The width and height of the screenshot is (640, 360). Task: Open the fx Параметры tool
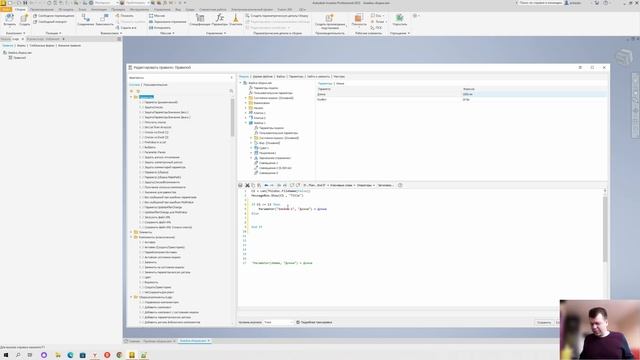(220, 19)
